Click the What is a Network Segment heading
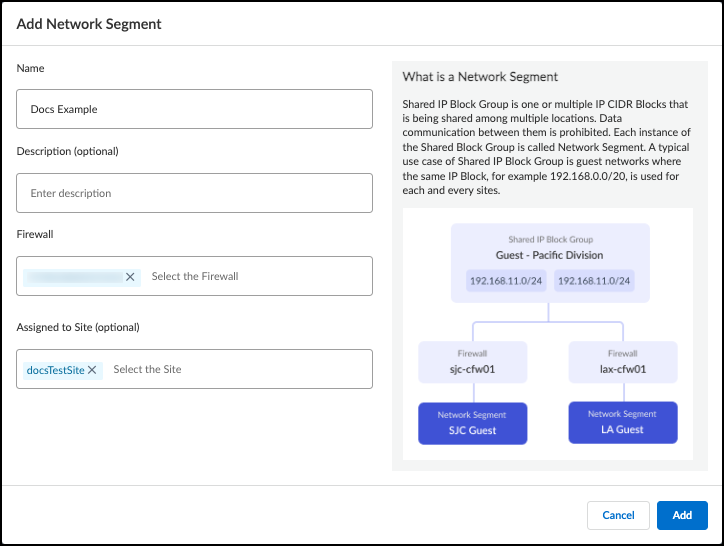This screenshot has height=546, width=724. [x=480, y=76]
